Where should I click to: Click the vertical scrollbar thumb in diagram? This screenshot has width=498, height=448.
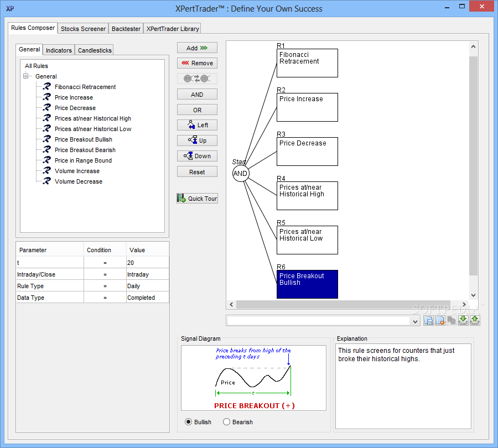coord(473,166)
